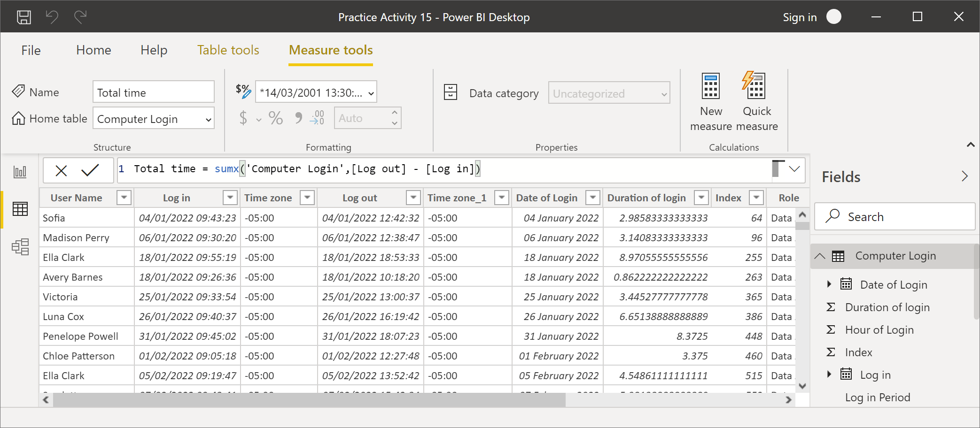Open Index column filter dropdown

(x=756, y=198)
